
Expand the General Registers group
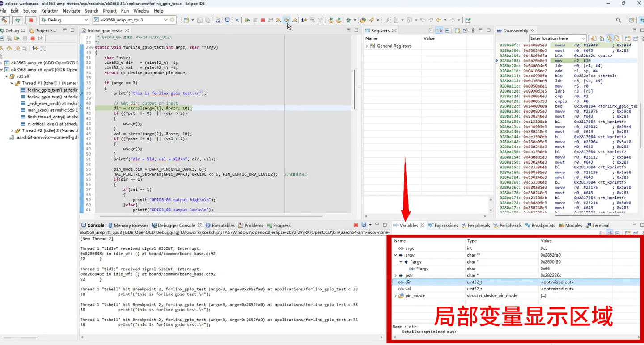click(367, 46)
